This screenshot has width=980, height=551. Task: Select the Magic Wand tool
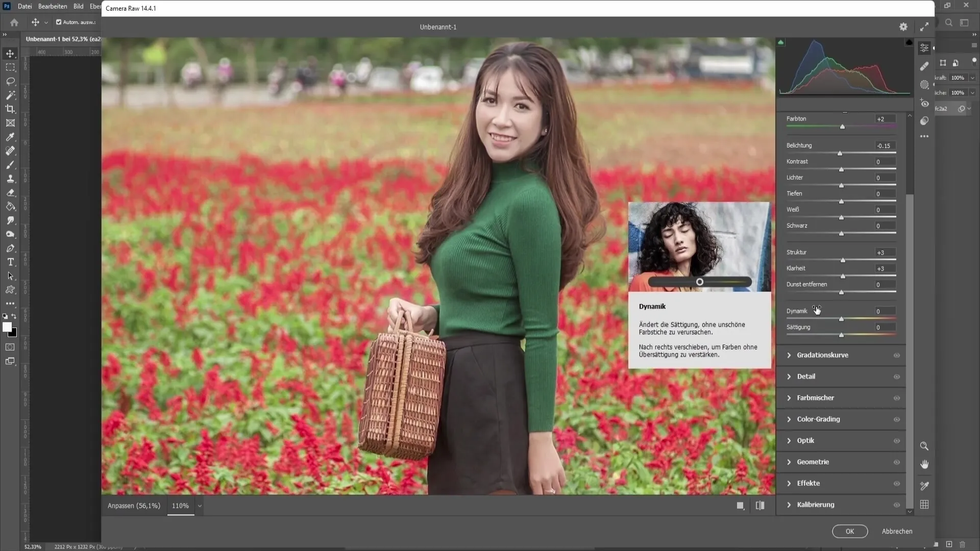[x=10, y=95]
